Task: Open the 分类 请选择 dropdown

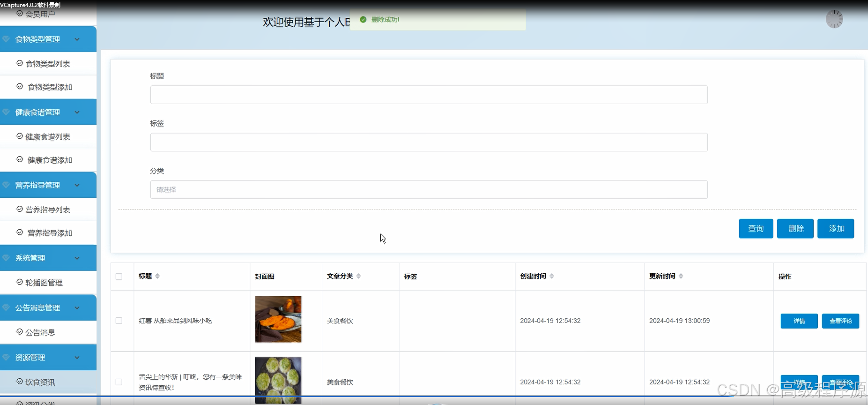Action: point(429,189)
